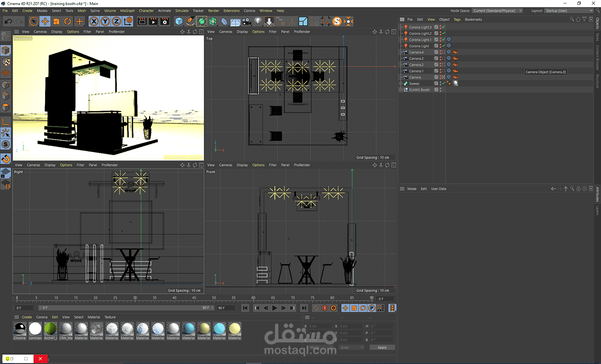Select the Rotate tool
The image size is (601, 364).
coord(68,21)
